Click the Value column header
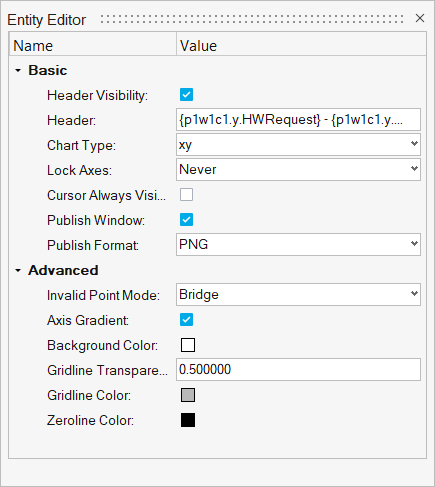 (301, 46)
